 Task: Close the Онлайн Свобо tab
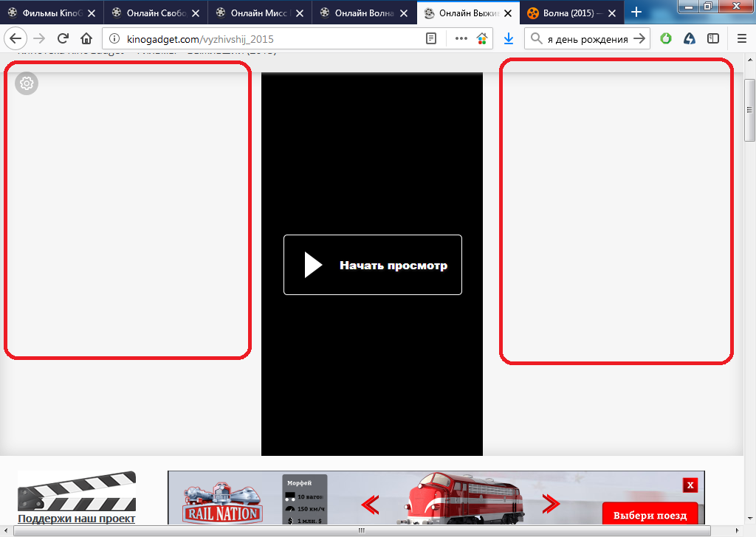click(196, 13)
